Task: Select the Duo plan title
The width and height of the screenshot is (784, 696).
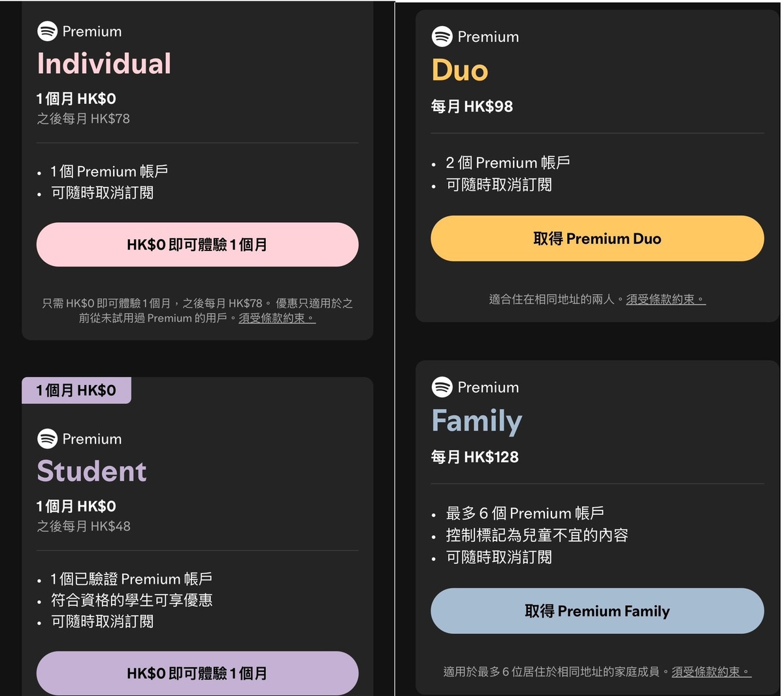Action: tap(459, 70)
